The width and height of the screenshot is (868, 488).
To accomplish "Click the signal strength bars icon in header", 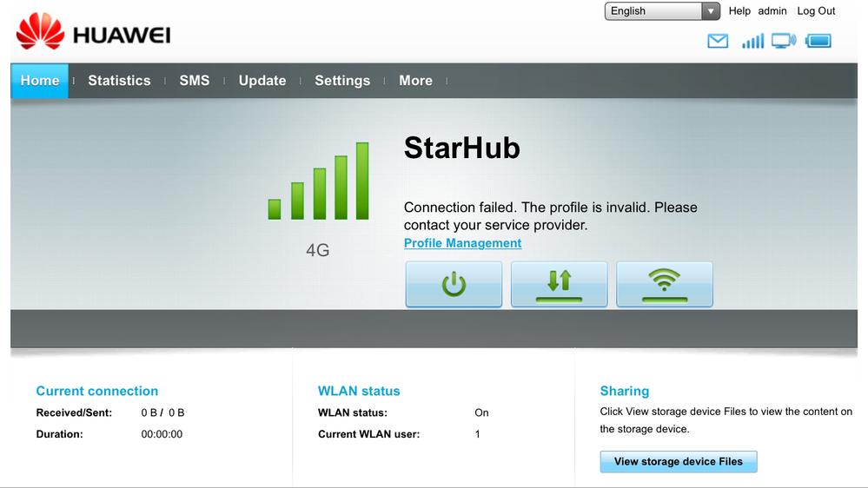I will click(752, 41).
